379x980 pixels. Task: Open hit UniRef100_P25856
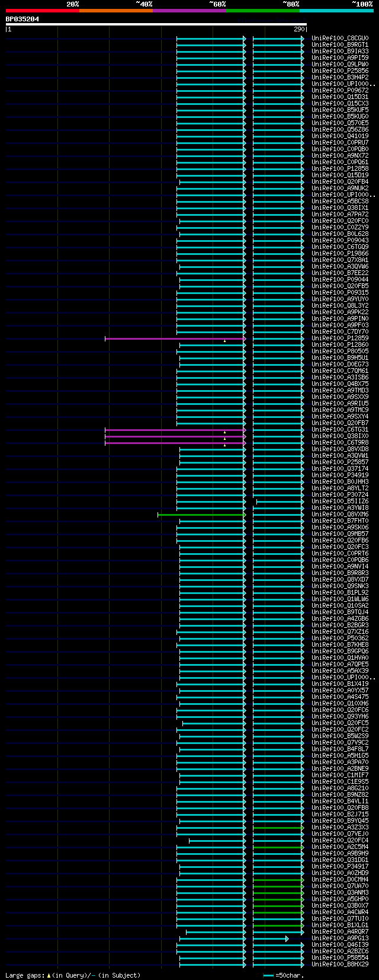pos(340,71)
